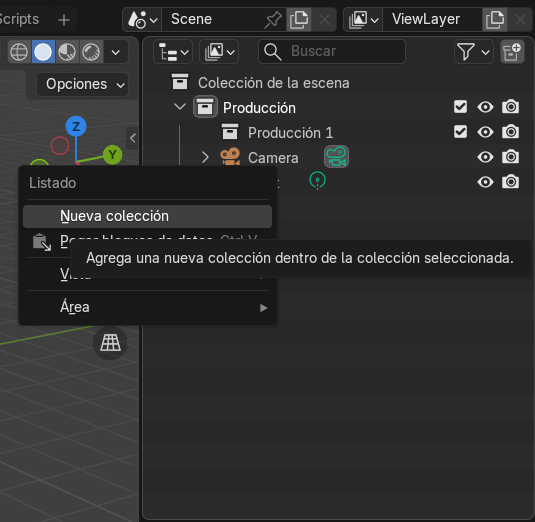This screenshot has height=522, width=535.
Task: Select material preview shading mode
Action: pos(67,52)
